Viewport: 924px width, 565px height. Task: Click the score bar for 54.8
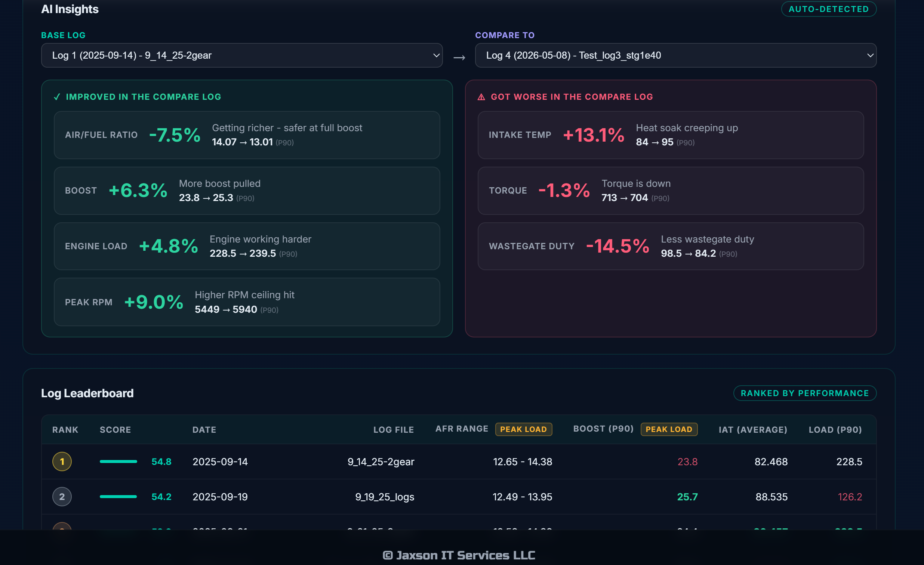pos(118,461)
